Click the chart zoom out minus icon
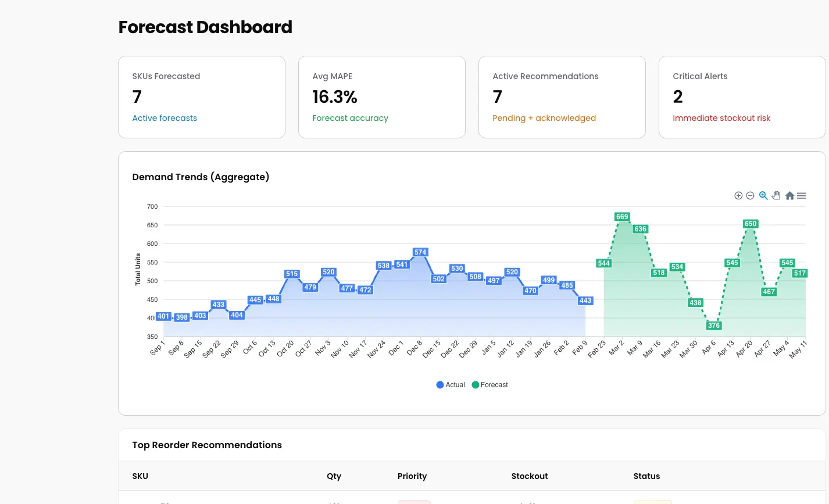Screen dimensions: 829x504 (x=750, y=196)
